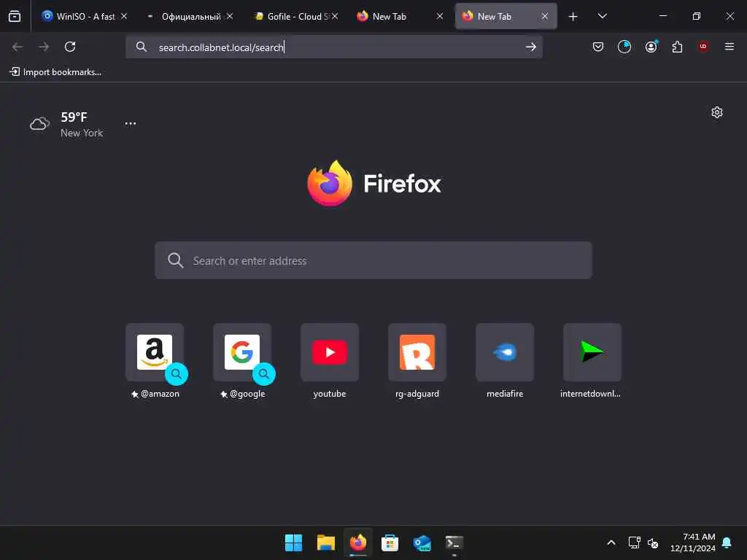The width and height of the screenshot is (747, 560).
Task: Click the Search or enter address box
Action: point(373,260)
